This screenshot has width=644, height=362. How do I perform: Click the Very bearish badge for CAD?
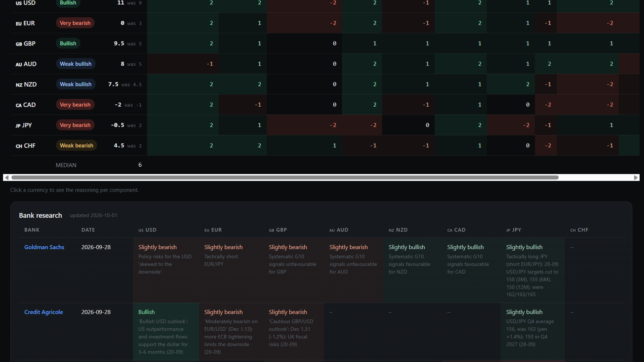point(75,105)
